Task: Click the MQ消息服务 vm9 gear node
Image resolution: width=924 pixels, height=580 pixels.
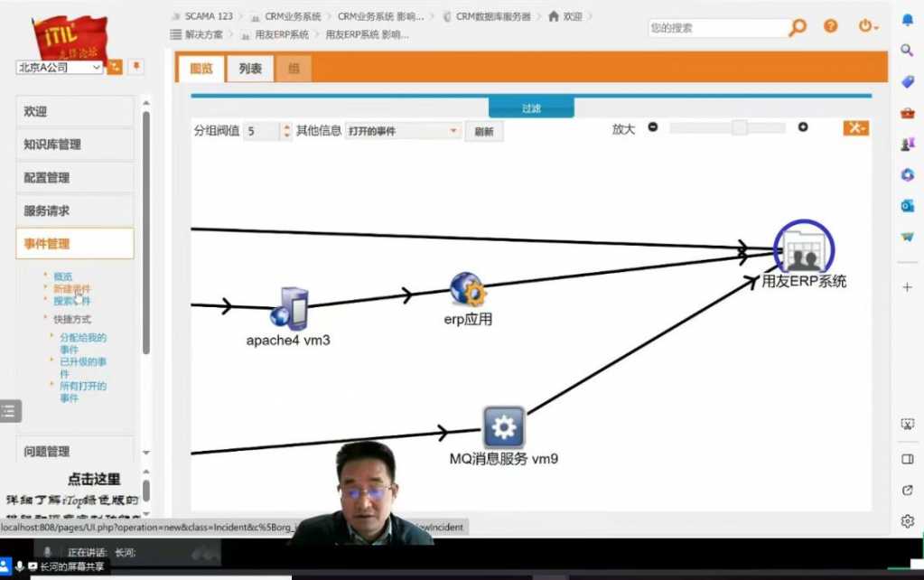Action: pos(504,427)
